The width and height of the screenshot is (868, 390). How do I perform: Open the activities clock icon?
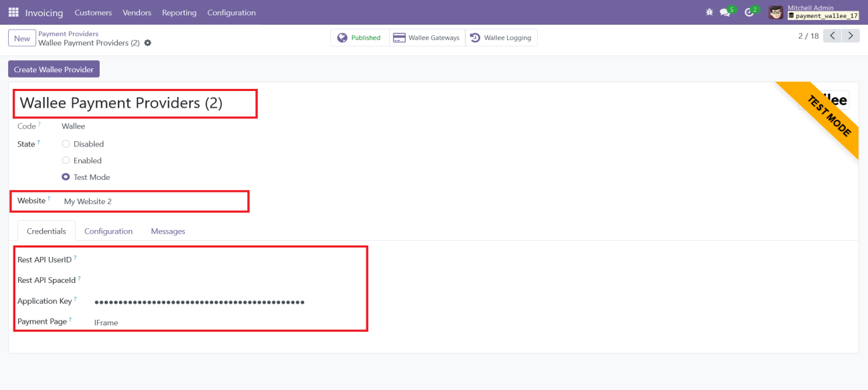click(749, 13)
